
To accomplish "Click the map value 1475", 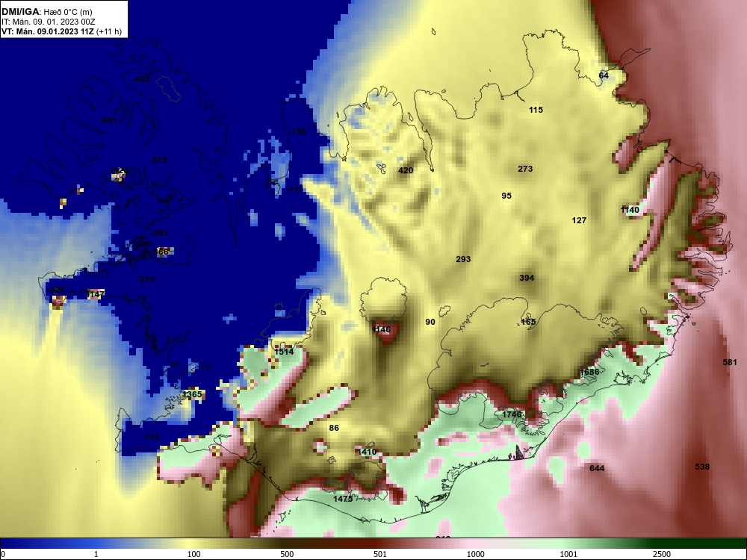I will 343,499.
